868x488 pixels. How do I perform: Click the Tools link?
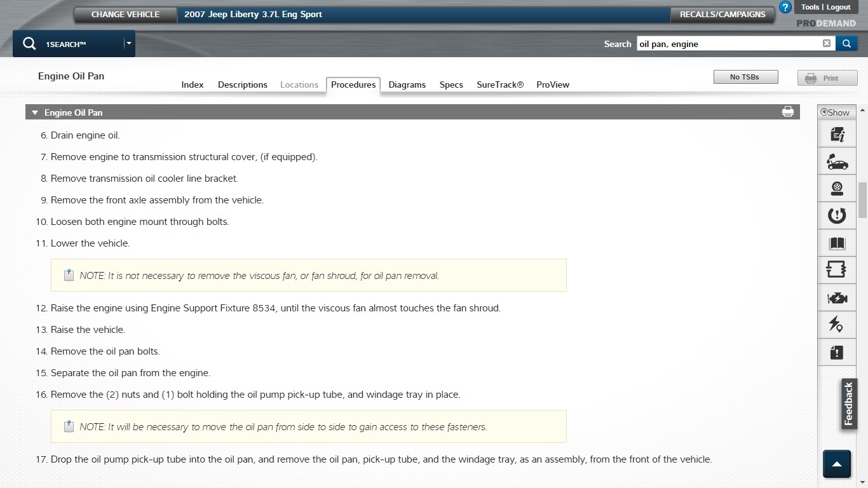pyautogui.click(x=810, y=7)
